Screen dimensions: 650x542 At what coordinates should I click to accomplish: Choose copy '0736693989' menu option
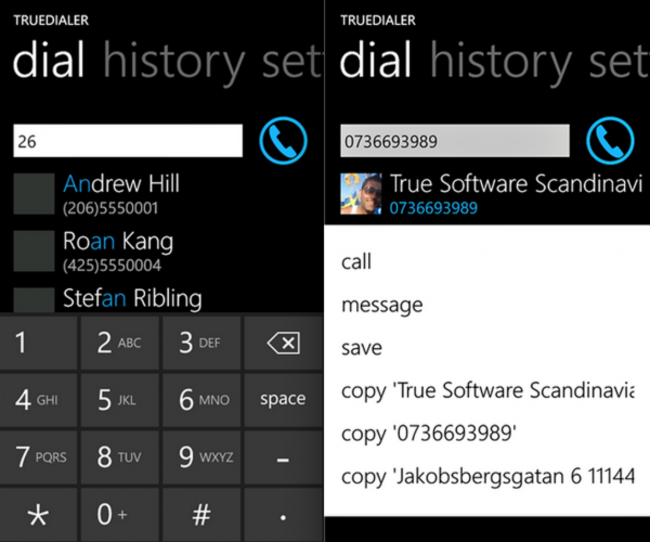430,434
